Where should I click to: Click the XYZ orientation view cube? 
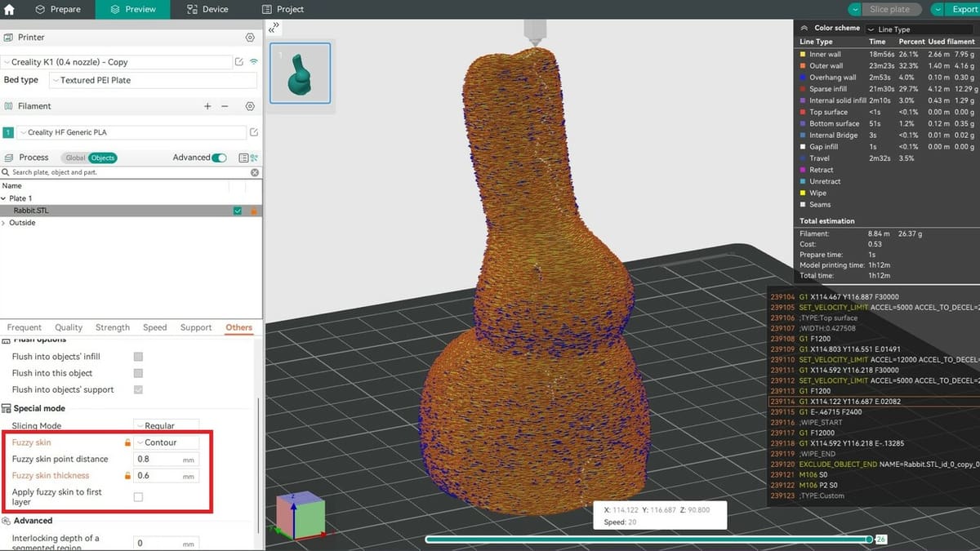(x=301, y=516)
